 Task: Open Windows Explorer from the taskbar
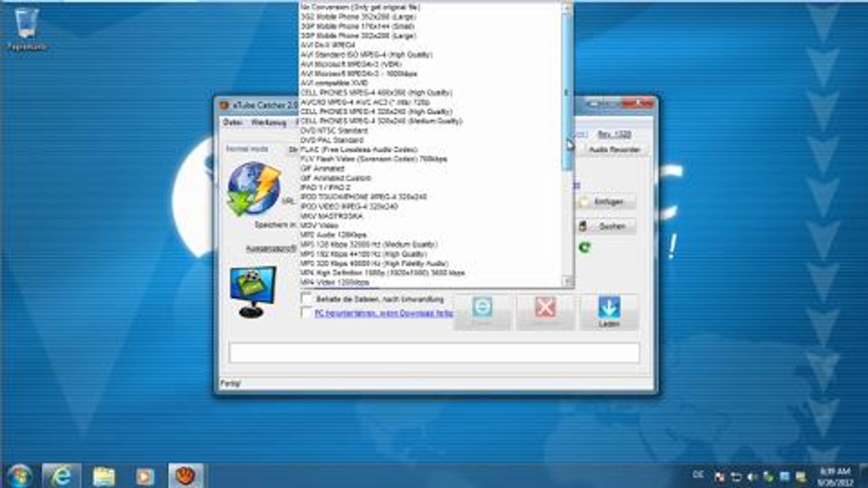tap(104, 476)
